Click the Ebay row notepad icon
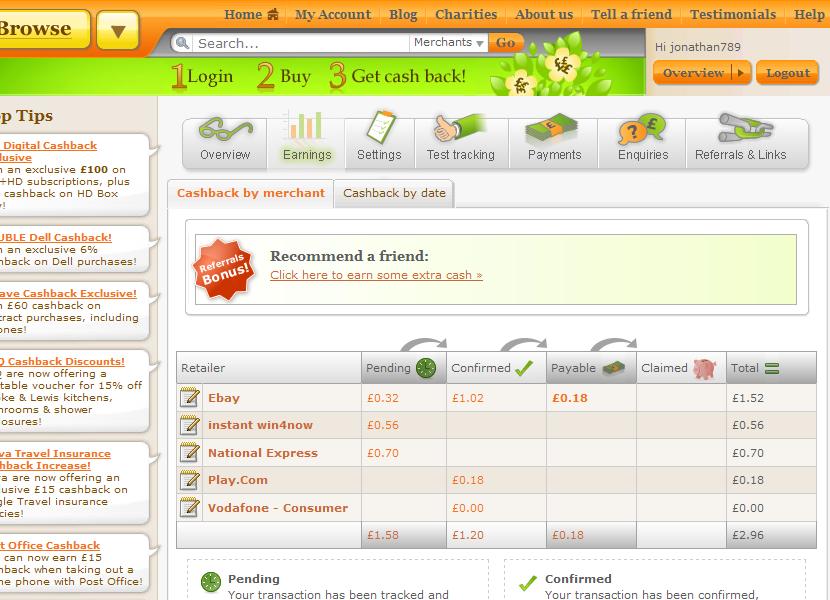Viewport: 830px width, 600px height. 190,398
